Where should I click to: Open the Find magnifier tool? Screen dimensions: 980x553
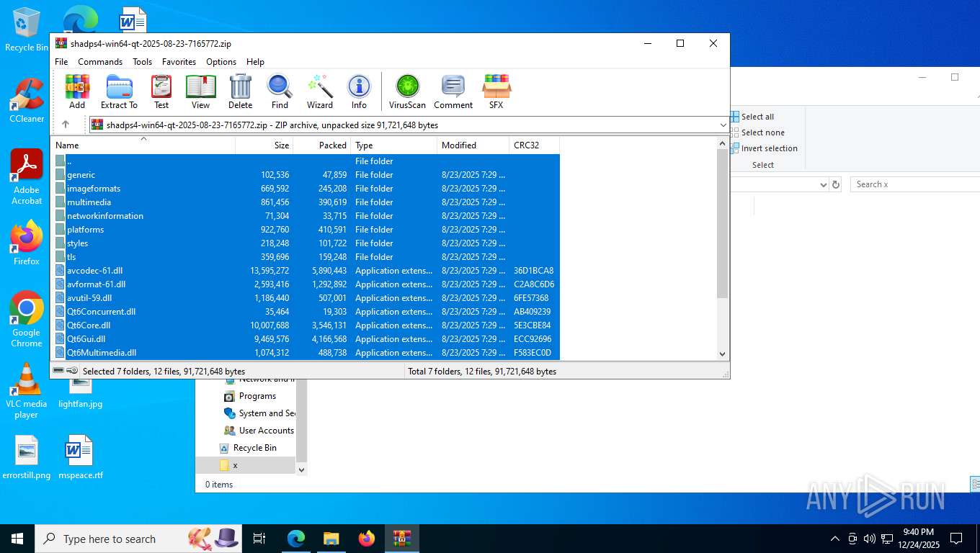coord(280,91)
